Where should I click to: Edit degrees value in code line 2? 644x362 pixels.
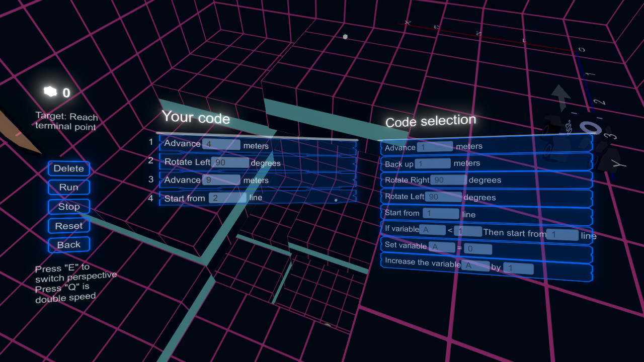pyautogui.click(x=230, y=162)
